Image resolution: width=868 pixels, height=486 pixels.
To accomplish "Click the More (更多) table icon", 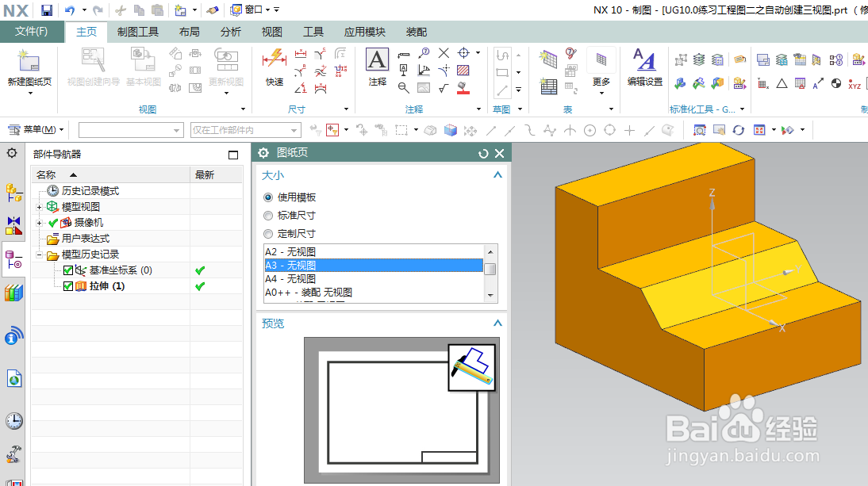I will pos(601,59).
